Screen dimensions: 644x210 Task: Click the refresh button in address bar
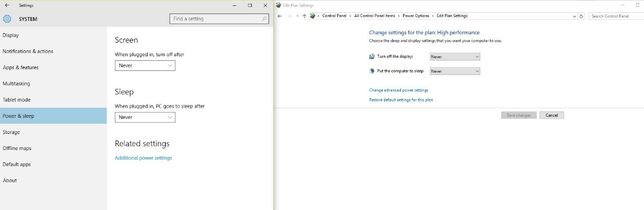click(582, 16)
